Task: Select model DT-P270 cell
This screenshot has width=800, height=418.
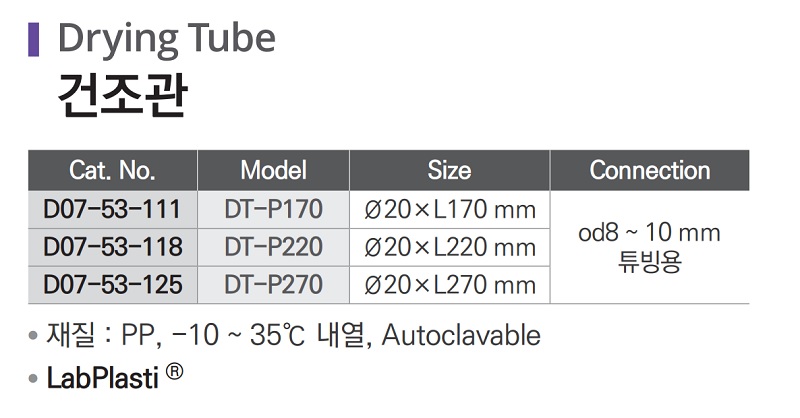Action: (273, 285)
